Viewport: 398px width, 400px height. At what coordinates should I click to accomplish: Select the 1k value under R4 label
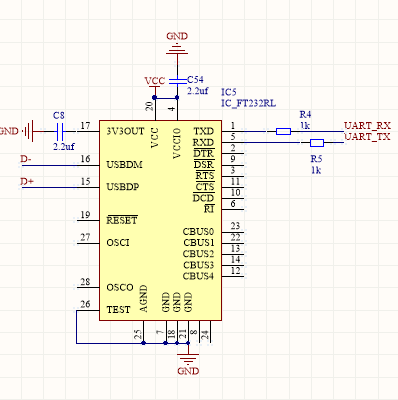coord(305,126)
